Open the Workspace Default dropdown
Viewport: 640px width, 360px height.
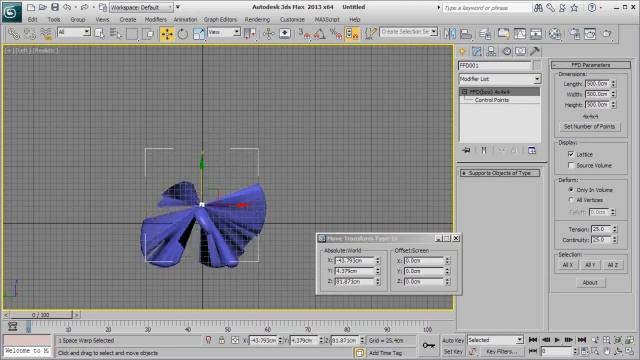click(x=141, y=7)
